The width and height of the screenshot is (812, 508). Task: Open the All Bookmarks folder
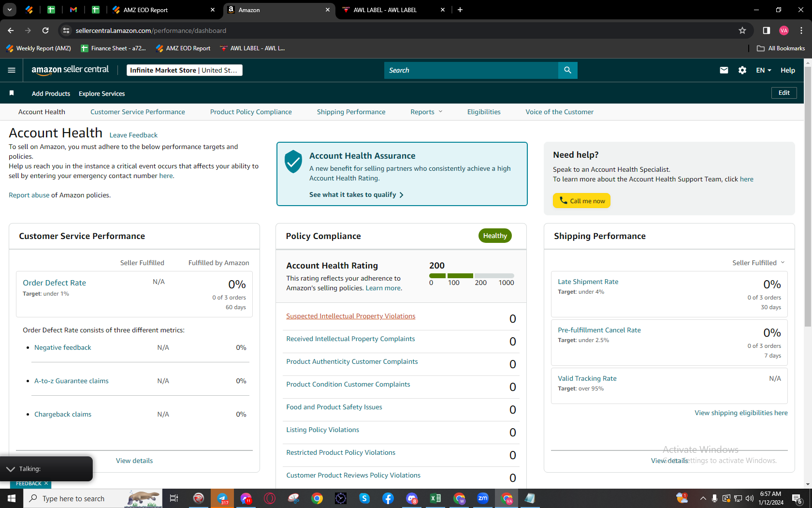pyautogui.click(x=781, y=48)
